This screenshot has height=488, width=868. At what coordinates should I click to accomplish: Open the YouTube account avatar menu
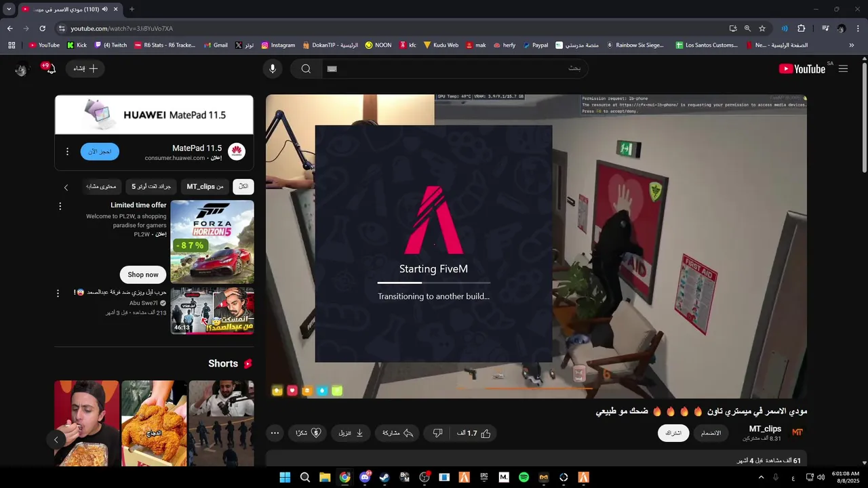22,69
